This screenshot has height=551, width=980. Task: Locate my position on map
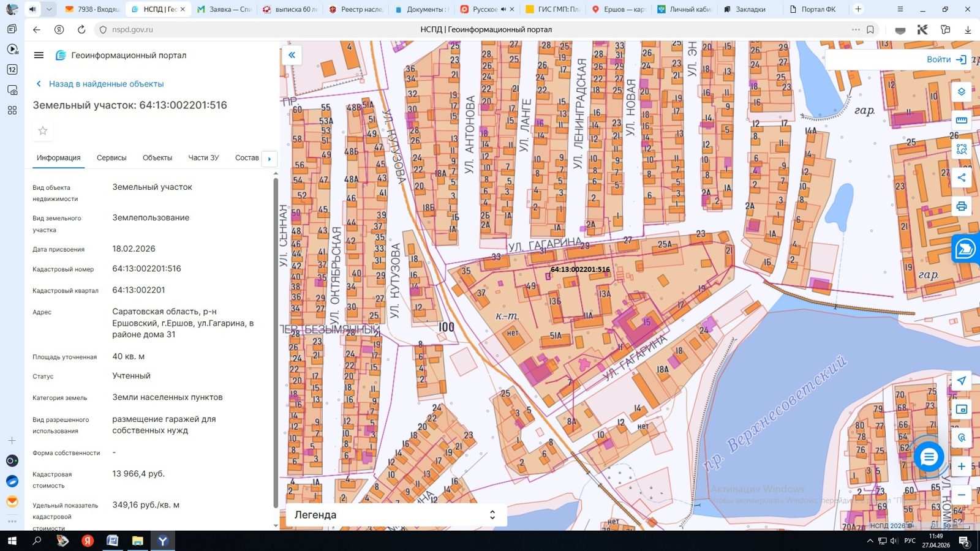961,380
